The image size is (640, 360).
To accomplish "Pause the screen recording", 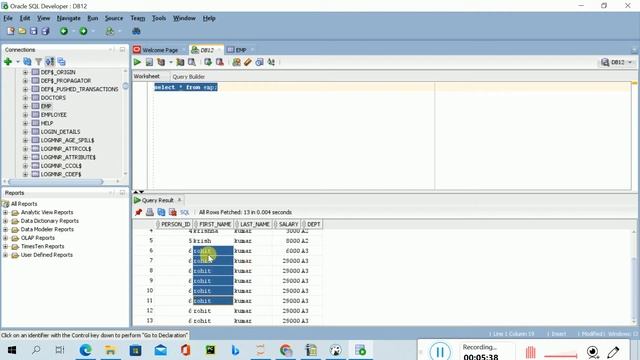I will point(440,351).
